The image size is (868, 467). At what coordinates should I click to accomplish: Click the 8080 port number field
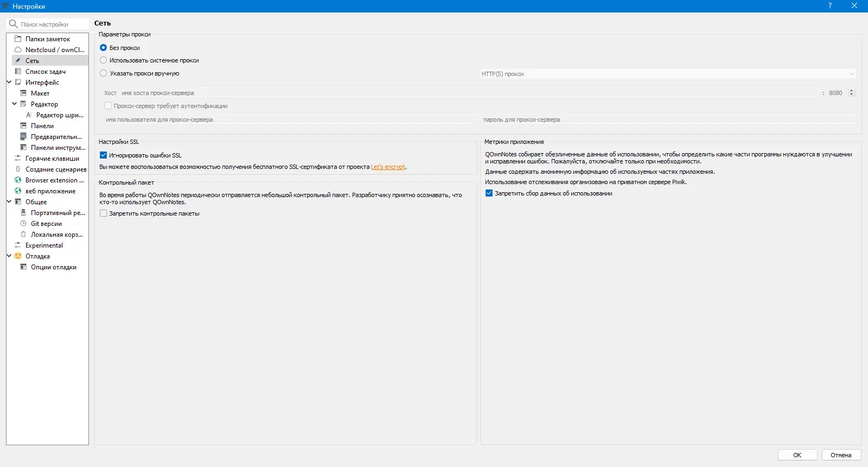click(837, 93)
